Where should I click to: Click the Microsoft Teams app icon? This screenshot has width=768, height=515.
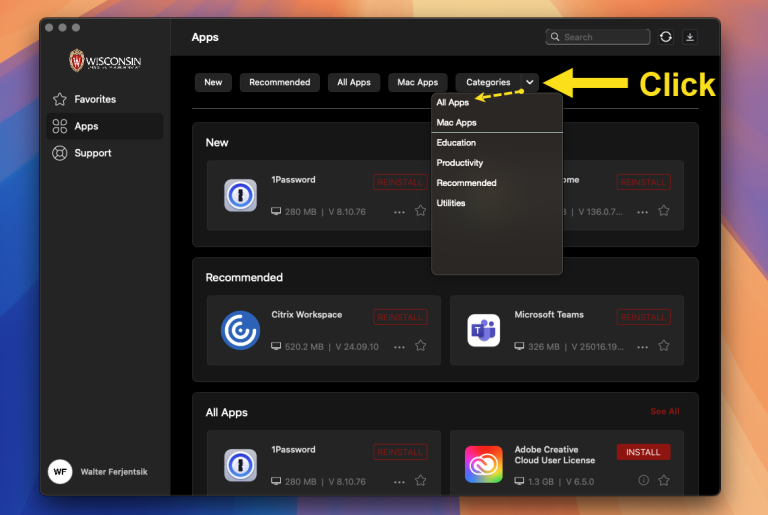coord(483,331)
